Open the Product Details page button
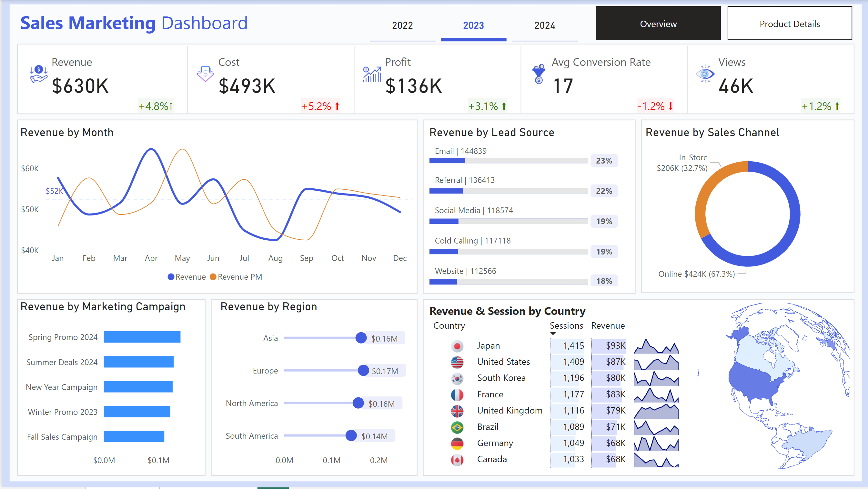This screenshot has width=868, height=489. (x=790, y=23)
